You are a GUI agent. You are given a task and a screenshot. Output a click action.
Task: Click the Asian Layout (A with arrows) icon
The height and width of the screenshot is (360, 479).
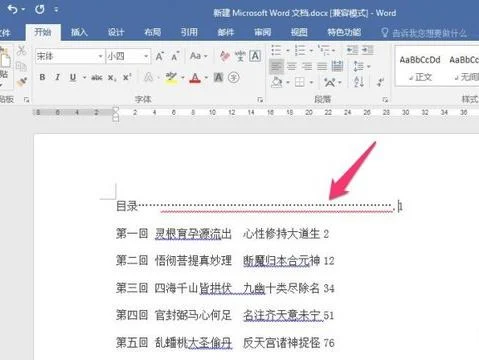330,82
